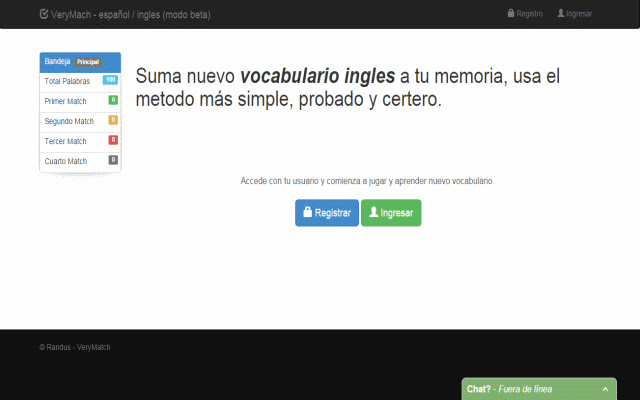Click the "vocabulario ingles" bold heading text
This screenshot has height=400, width=640.
(x=318, y=76)
